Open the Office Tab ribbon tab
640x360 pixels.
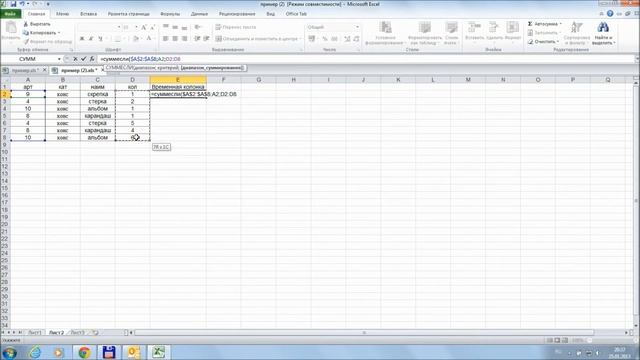click(296, 14)
